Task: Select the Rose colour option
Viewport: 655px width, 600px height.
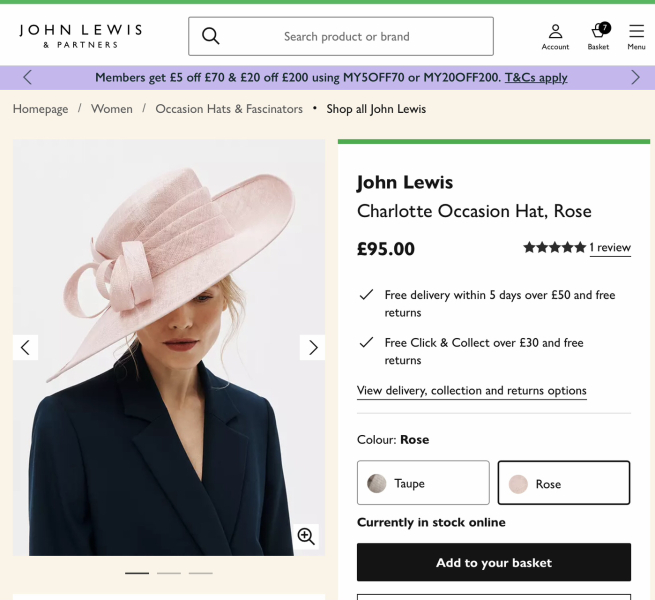Action: click(564, 483)
